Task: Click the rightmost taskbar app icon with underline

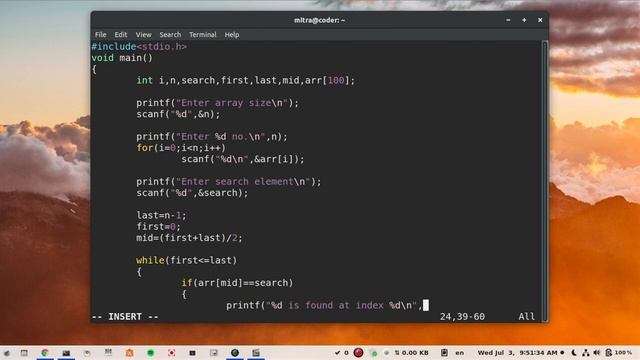Action: click(x=256, y=353)
